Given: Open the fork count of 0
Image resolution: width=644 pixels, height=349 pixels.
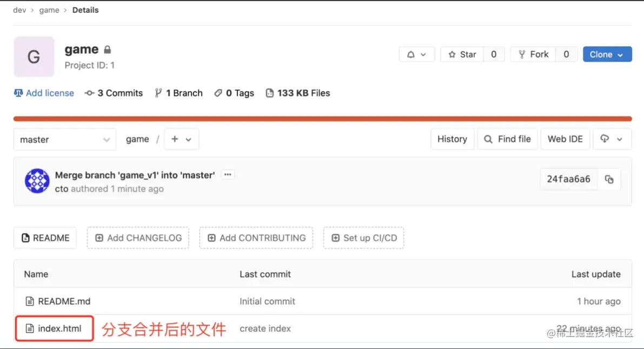Looking at the screenshot, I should [x=566, y=54].
